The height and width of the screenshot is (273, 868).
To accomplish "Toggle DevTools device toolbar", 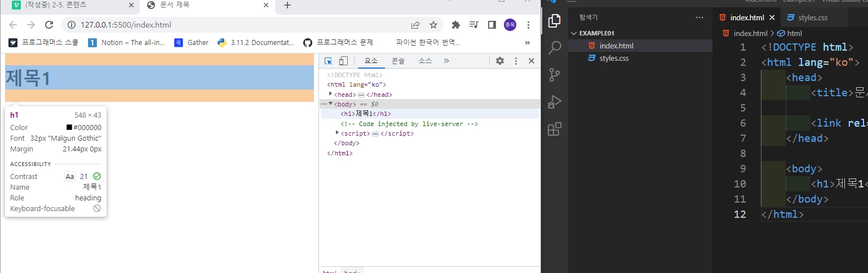I will [x=343, y=61].
